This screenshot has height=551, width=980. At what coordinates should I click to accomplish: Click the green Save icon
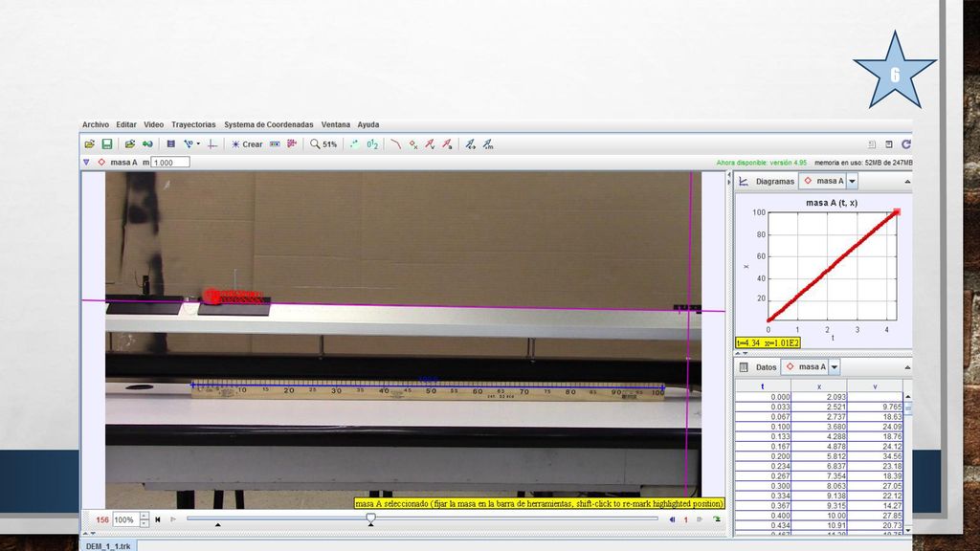(x=107, y=144)
